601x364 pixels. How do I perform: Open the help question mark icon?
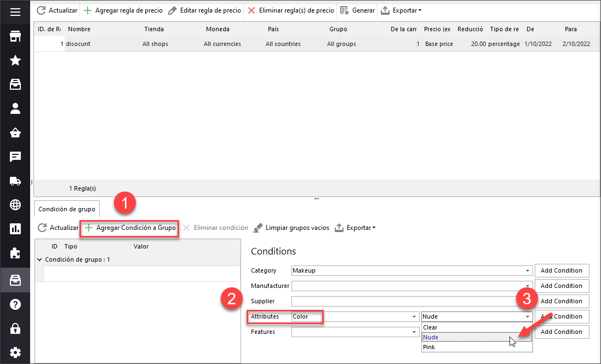coord(15,304)
